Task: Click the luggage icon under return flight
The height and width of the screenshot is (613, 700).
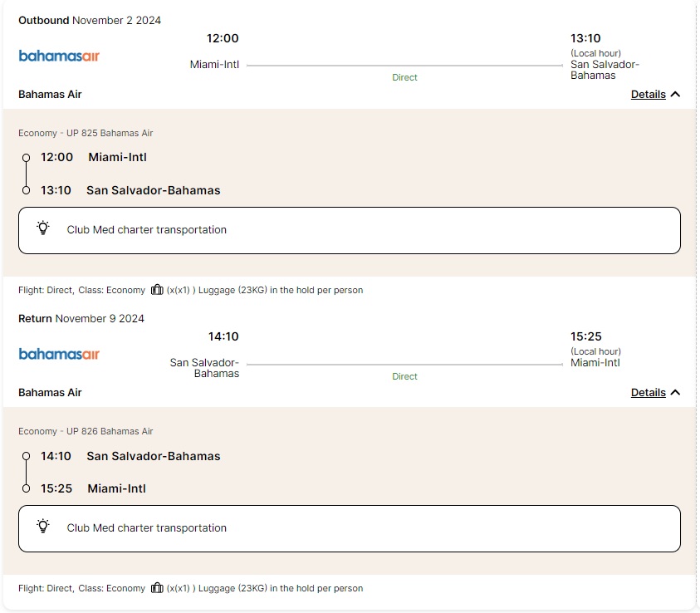Action: 157,588
